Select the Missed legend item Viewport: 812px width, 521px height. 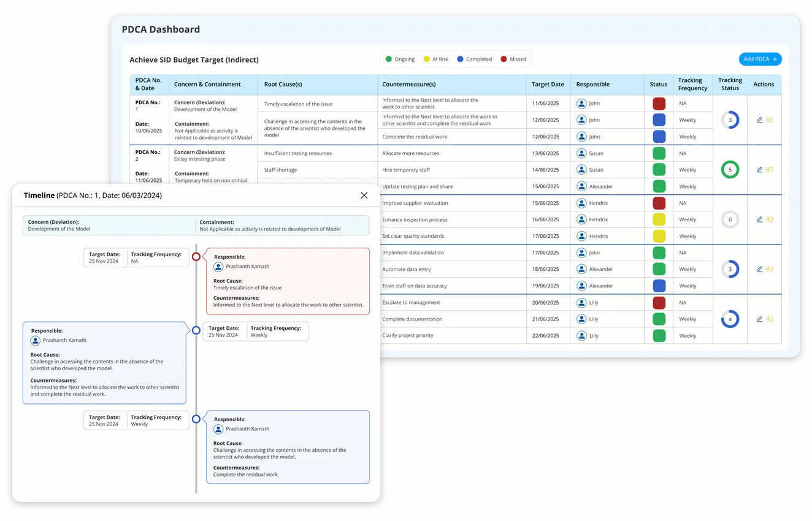pos(513,59)
